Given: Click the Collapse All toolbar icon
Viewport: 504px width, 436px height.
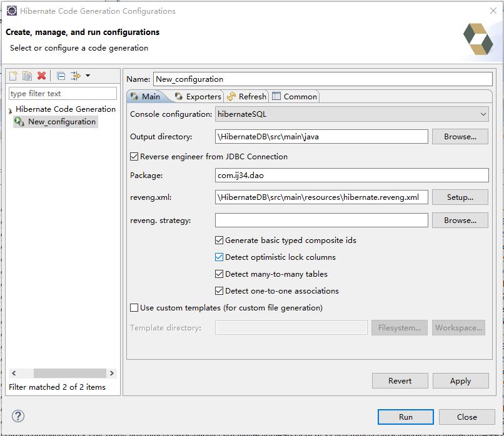Looking at the screenshot, I should pos(61,76).
